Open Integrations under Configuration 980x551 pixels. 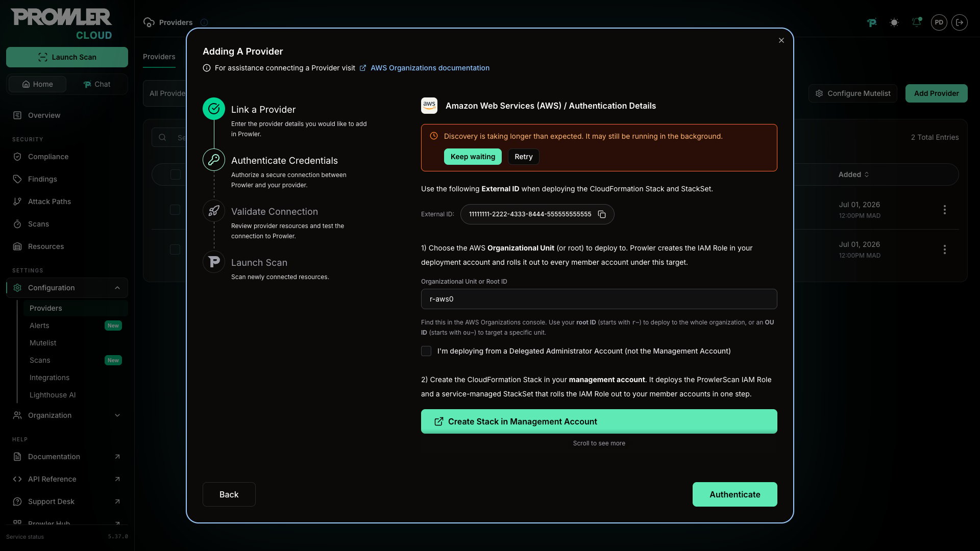pos(76,378)
